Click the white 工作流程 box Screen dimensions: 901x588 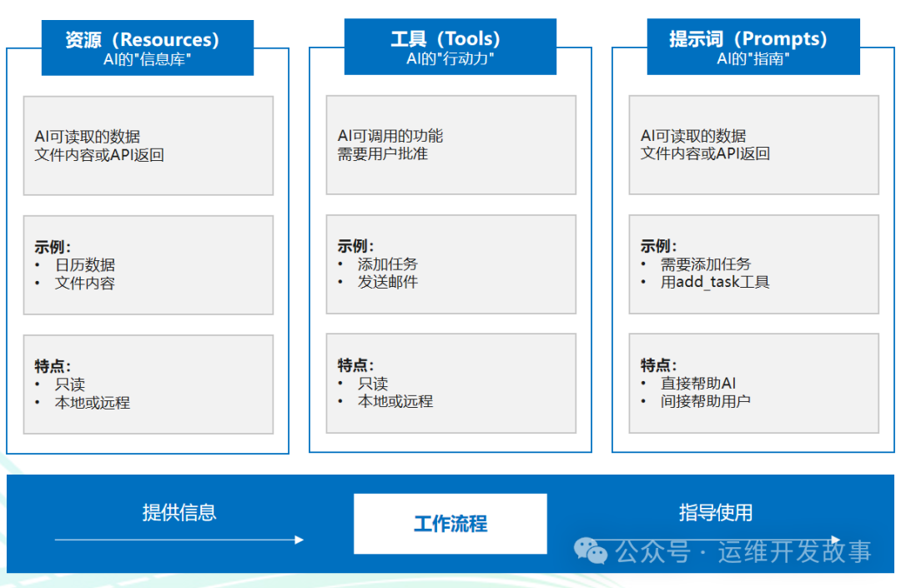[x=450, y=524]
